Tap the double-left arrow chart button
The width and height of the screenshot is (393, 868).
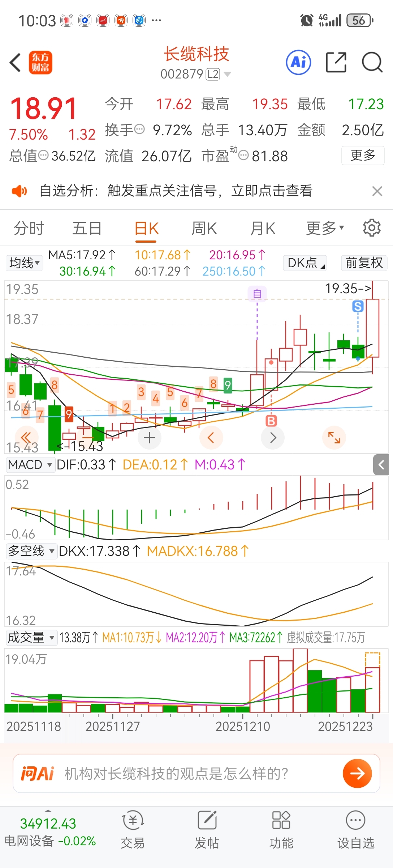point(26,438)
